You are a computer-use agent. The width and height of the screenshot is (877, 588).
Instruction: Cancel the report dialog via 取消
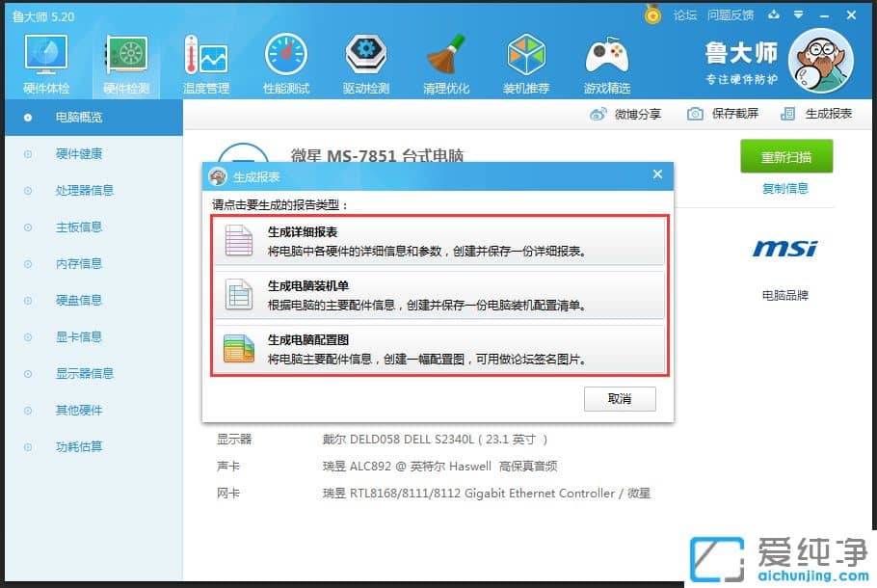pyautogui.click(x=620, y=399)
